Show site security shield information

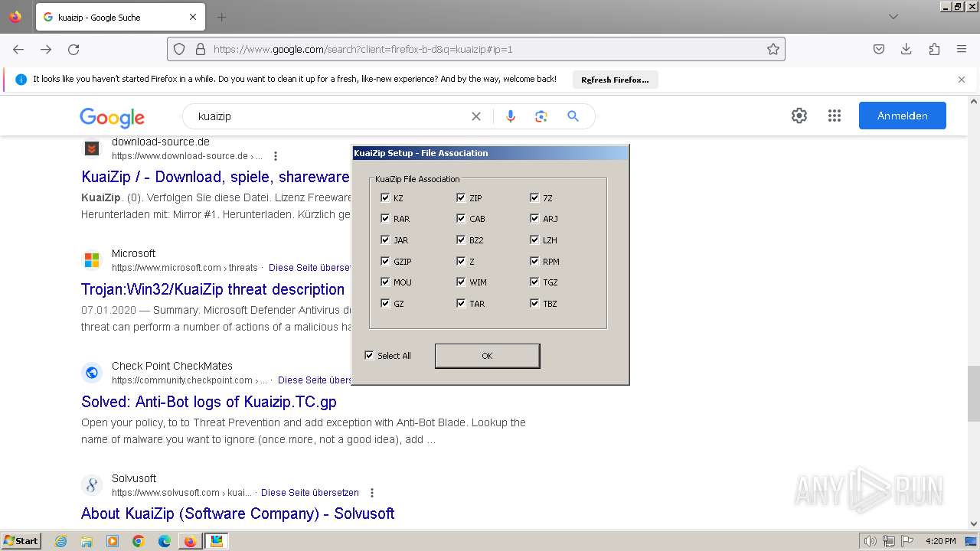[179, 49]
